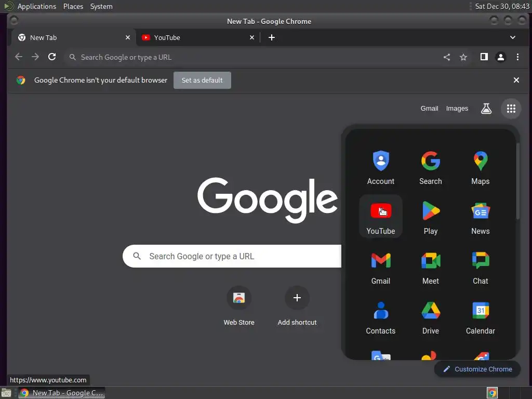Close the YouTube tab

point(252,37)
